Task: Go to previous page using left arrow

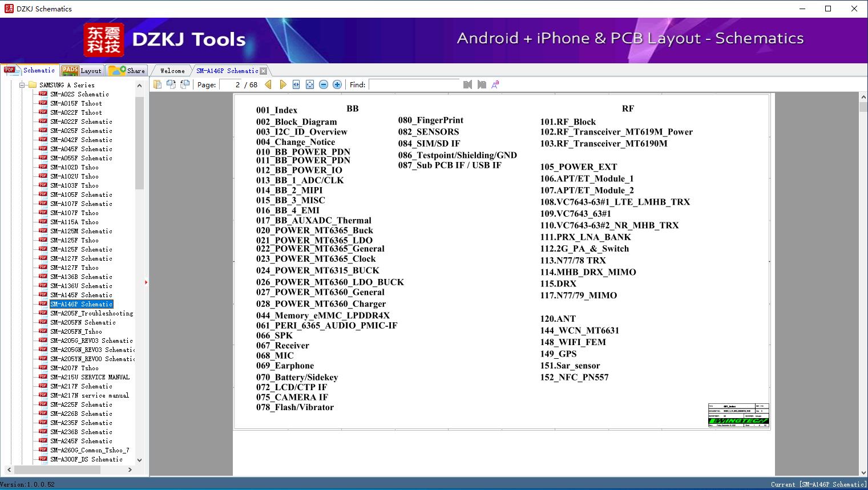Action: coord(268,84)
